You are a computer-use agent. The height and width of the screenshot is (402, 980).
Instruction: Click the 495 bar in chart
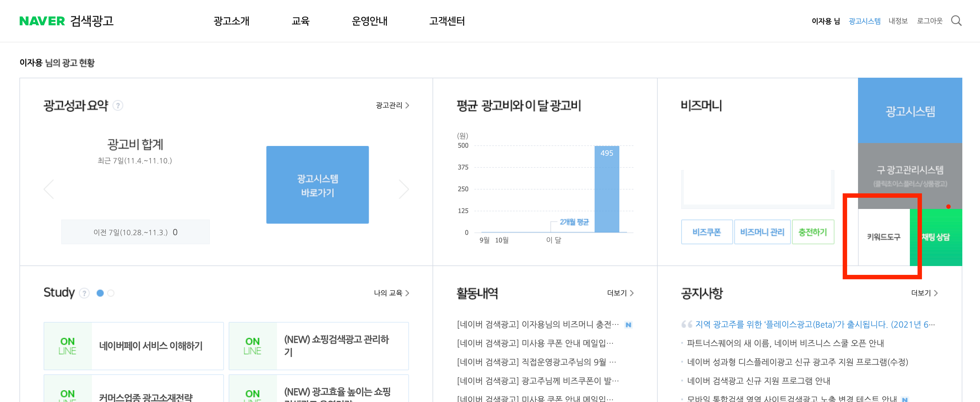click(607, 189)
